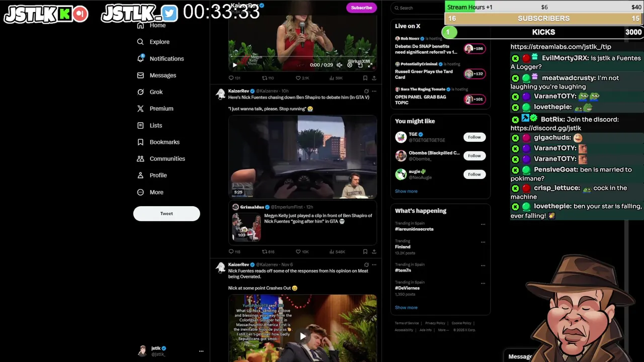Open #tem7n trend options menu
644x362 pixels.
483,265
